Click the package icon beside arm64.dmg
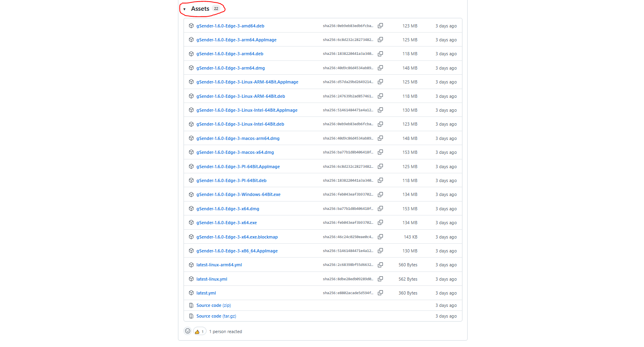Image resolution: width=644 pixels, height=347 pixels. pos(191,68)
